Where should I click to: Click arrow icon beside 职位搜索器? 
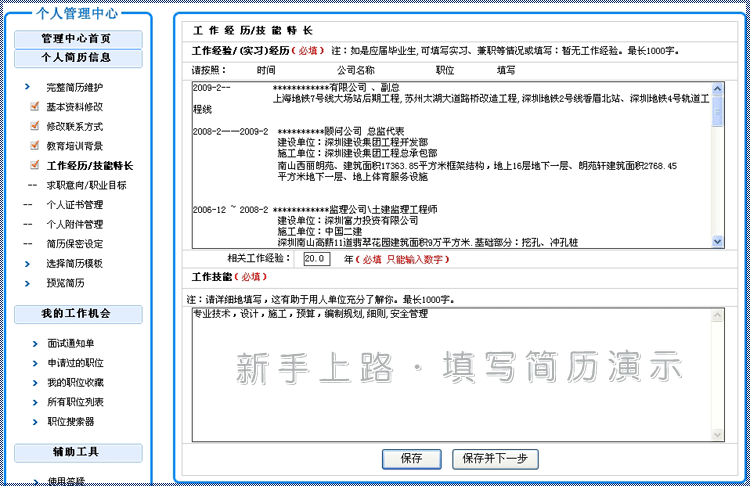(x=35, y=422)
